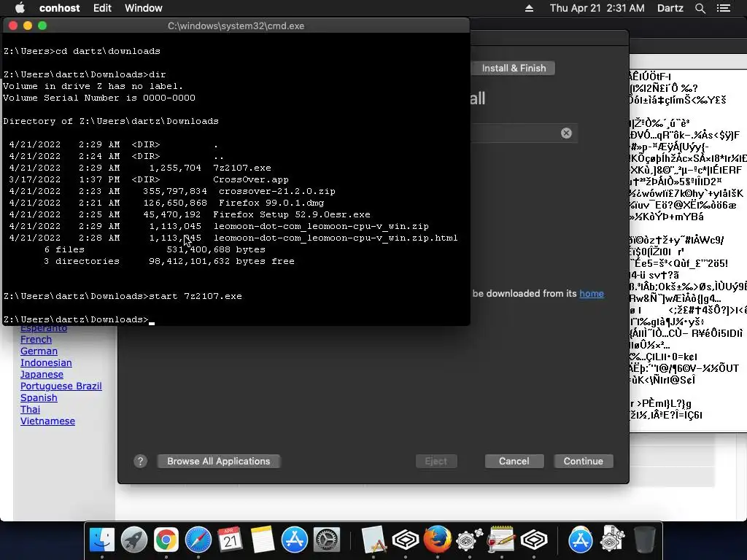The height and width of the screenshot is (560, 747).
Task: Open the Window menu
Action: [x=144, y=8]
